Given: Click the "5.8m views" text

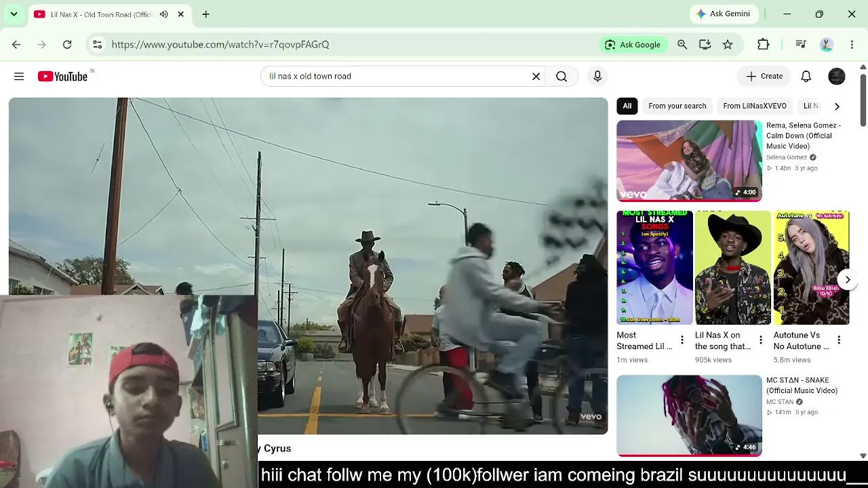Looking at the screenshot, I should [792, 360].
